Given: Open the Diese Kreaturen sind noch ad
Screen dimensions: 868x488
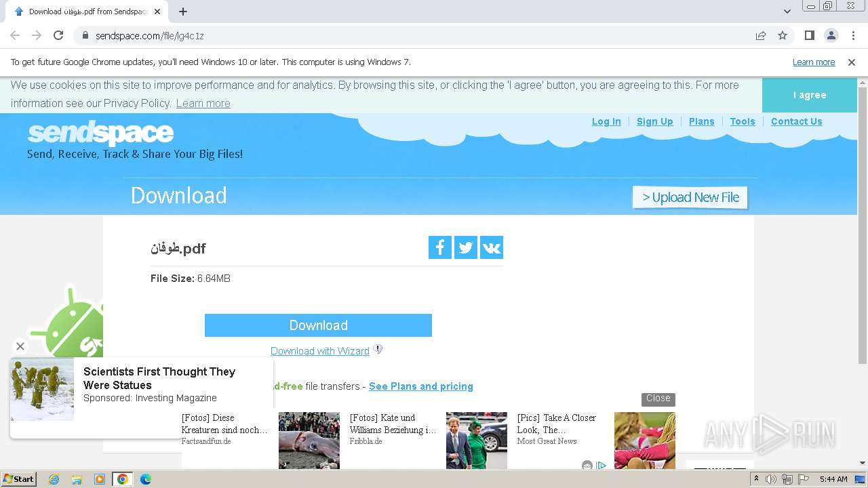Looking at the screenshot, I should 224,424.
